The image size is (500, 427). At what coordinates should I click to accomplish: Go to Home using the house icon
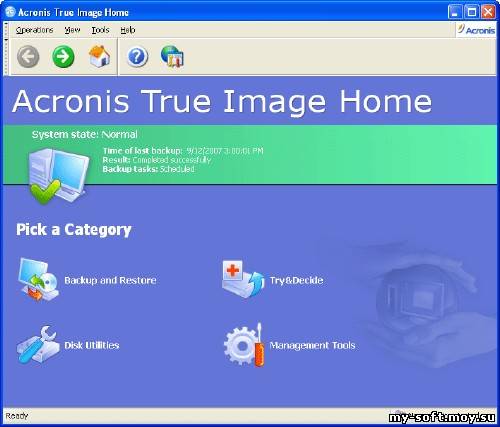click(x=99, y=56)
